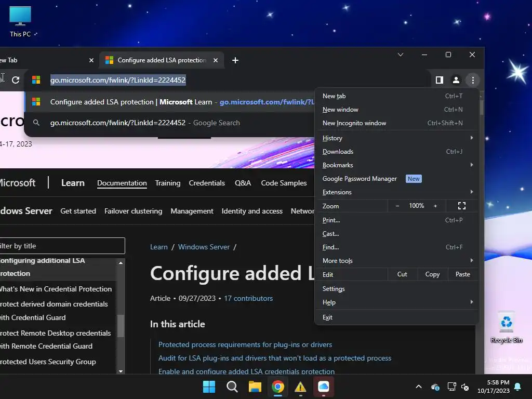Click the OneDrive tray cloud icon
532x399 pixels.
click(435, 387)
